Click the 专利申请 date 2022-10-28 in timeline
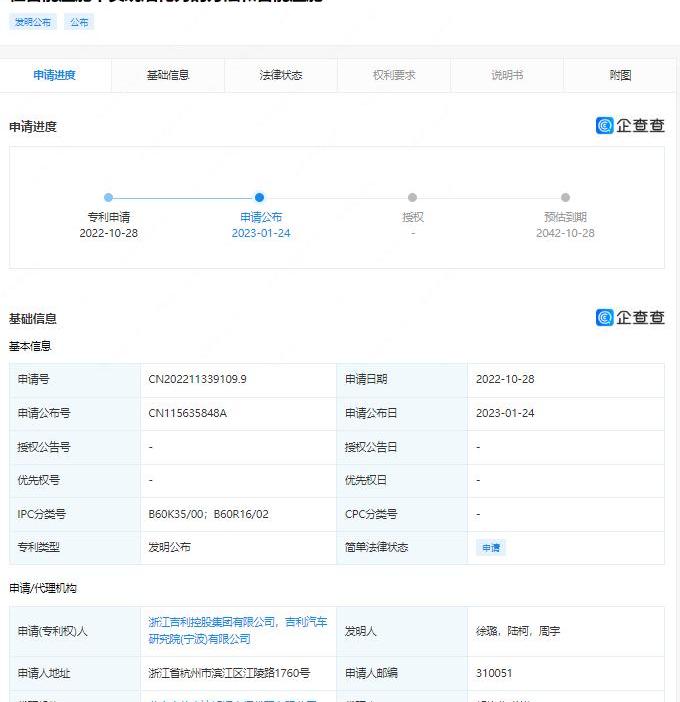This screenshot has width=680, height=702. point(108,233)
